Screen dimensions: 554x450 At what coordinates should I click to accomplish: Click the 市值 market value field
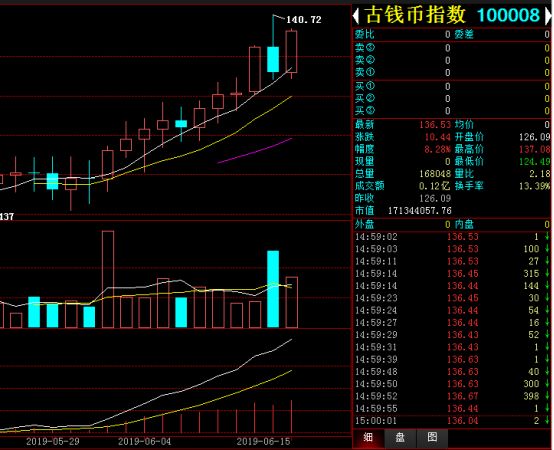pos(403,211)
